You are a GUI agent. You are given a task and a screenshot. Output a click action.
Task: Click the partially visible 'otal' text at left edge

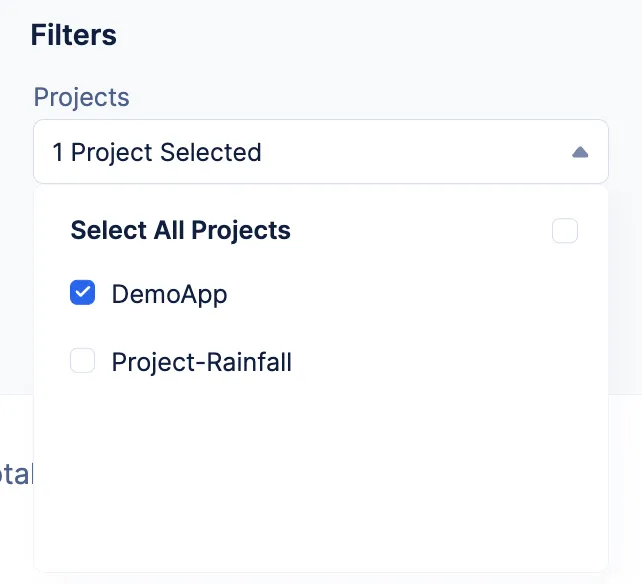(x=15, y=474)
